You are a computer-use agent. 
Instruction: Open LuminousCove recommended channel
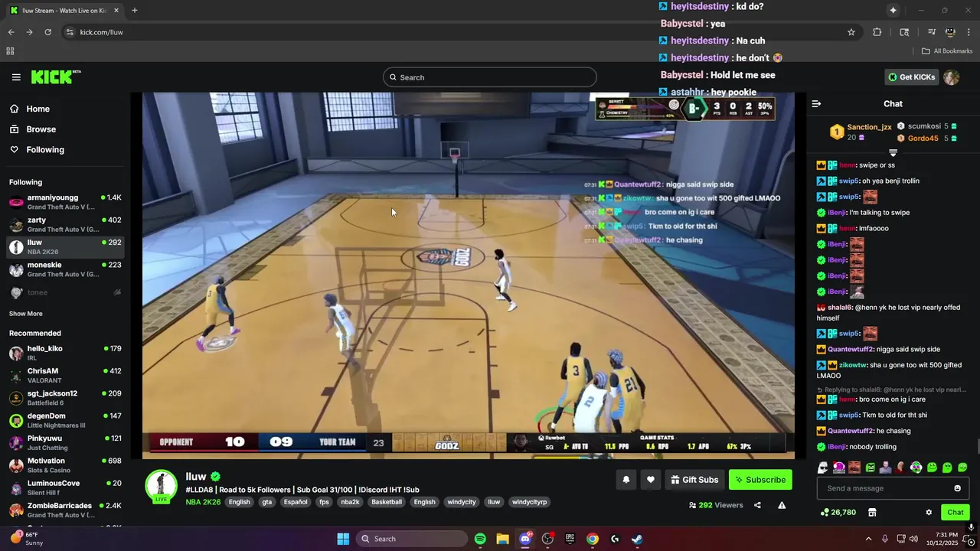click(65, 487)
